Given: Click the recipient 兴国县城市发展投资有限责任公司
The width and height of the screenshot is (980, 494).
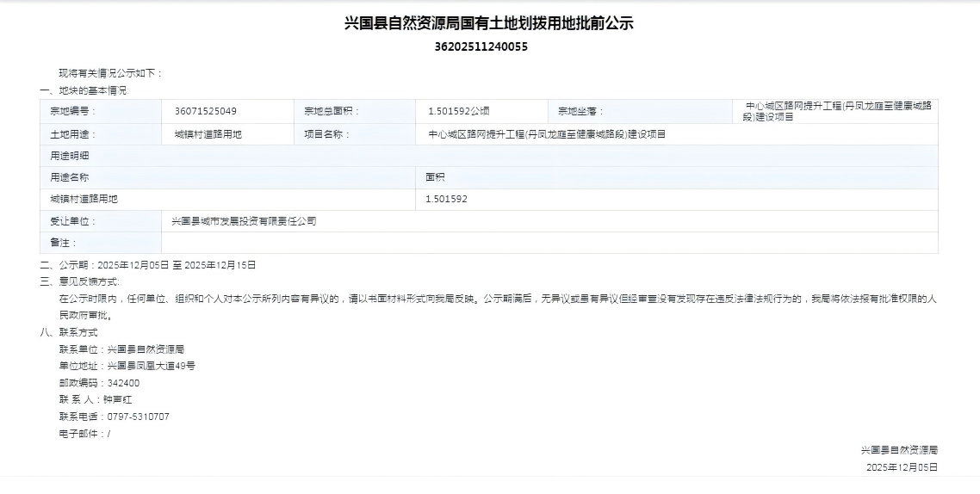Looking at the screenshot, I should pyautogui.click(x=244, y=221).
